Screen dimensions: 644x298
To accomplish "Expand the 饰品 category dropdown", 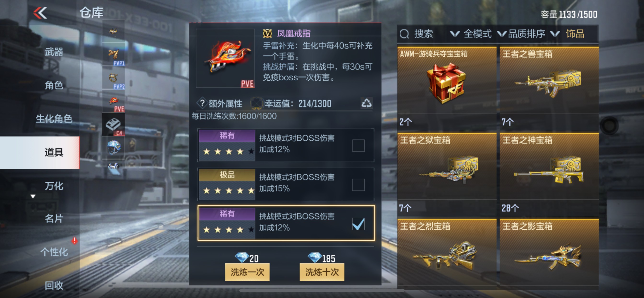I will pos(568,34).
